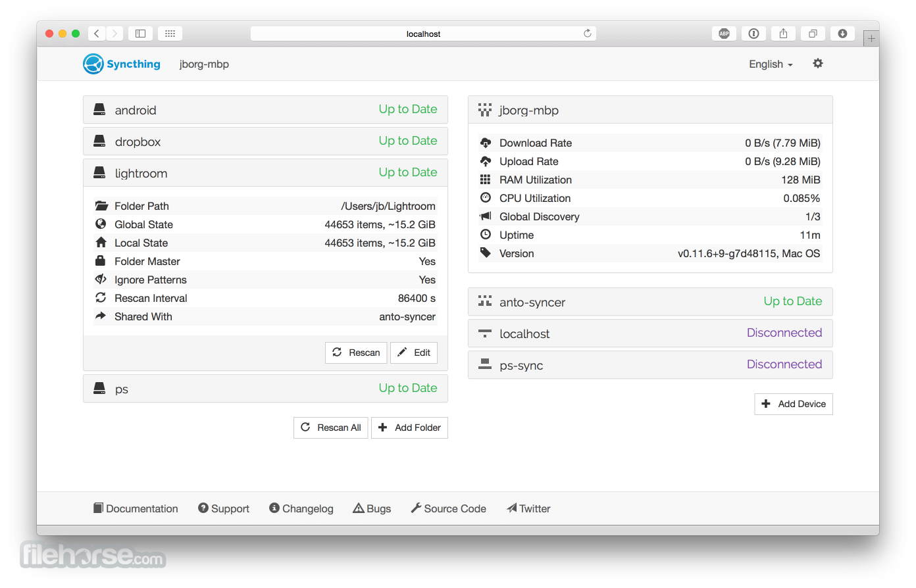
Task: Open the Documentation link
Action: pyautogui.click(x=136, y=508)
